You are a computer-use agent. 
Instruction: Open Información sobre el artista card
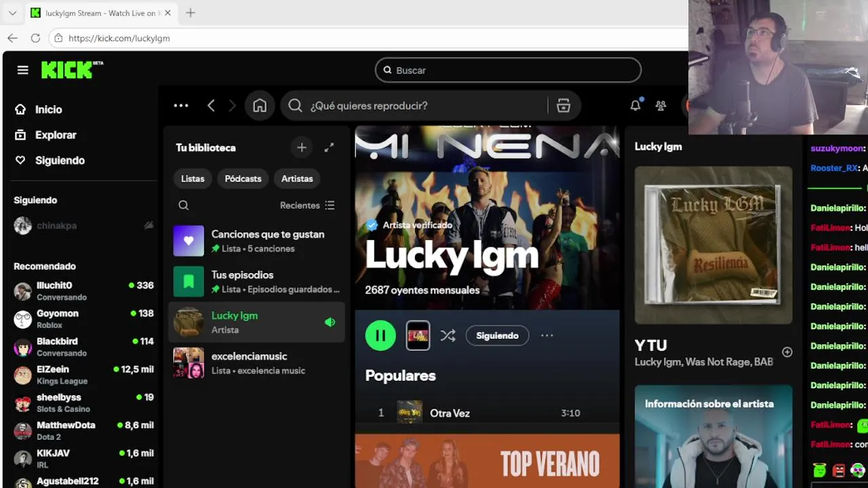coord(713,436)
